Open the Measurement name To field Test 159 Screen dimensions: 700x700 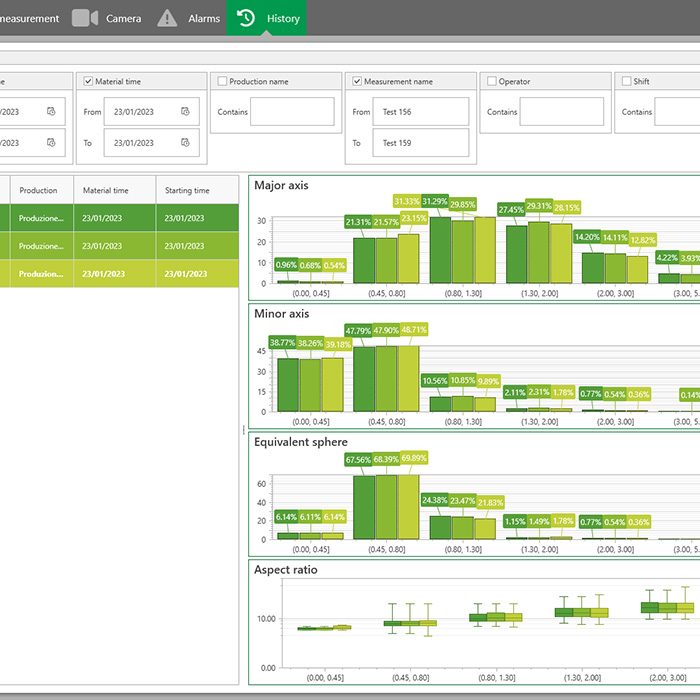(420, 143)
